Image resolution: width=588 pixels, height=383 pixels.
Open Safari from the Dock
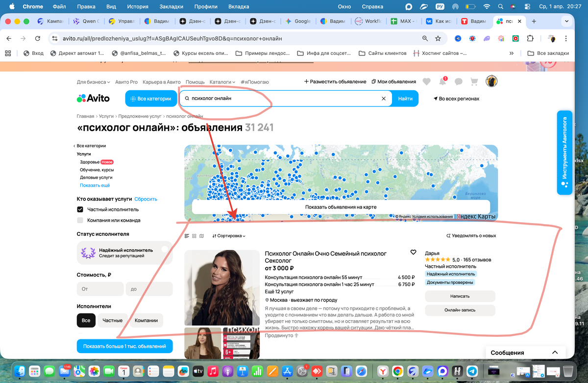point(361,371)
